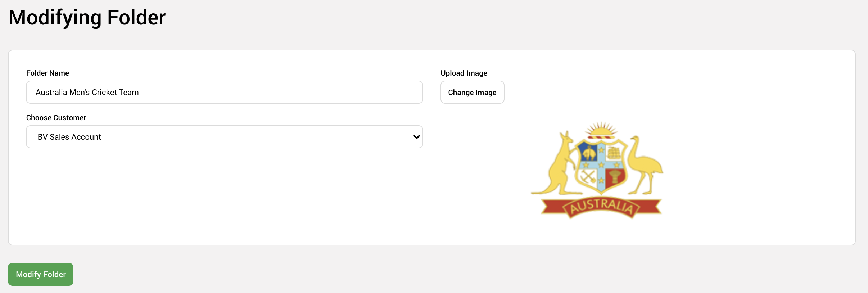Click the Australia Men's Cricket Team text
The height and width of the screenshot is (293, 868).
(87, 92)
